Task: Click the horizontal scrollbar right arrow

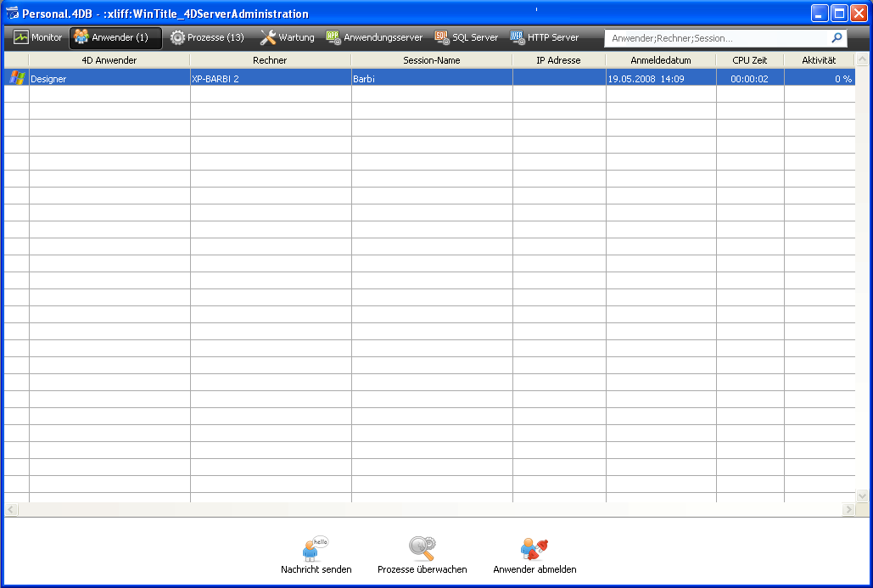Action: 848,510
